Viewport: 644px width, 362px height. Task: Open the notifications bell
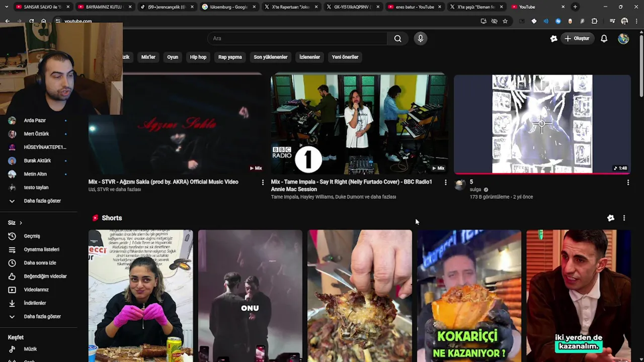pos(604,38)
